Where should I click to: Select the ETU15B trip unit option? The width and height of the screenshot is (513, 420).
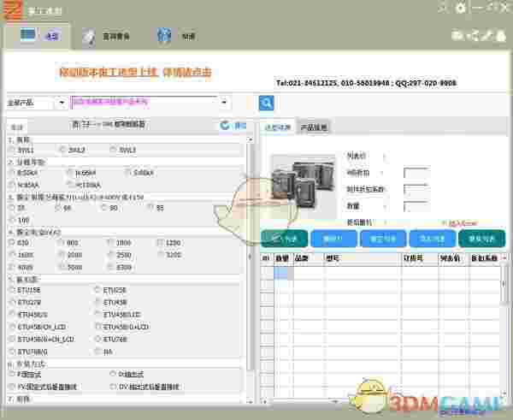point(12,290)
